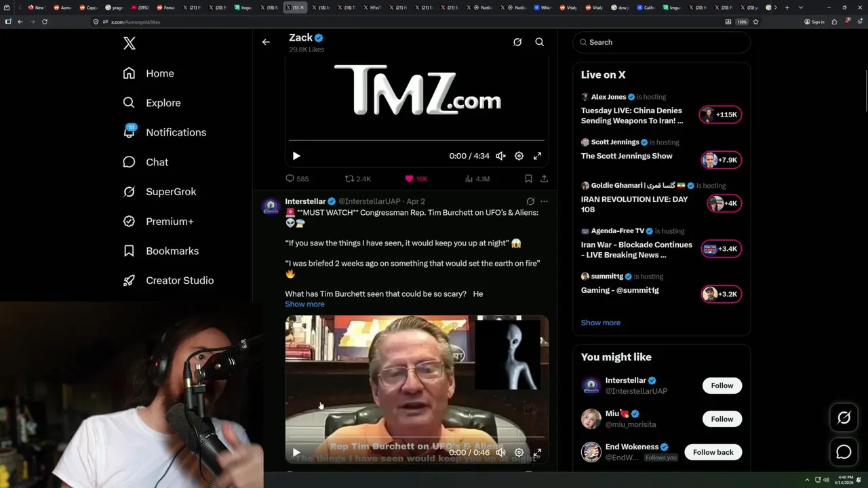This screenshot has width=868, height=488.
Task: Follow back End Wokeness
Action: [x=713, y=452]
